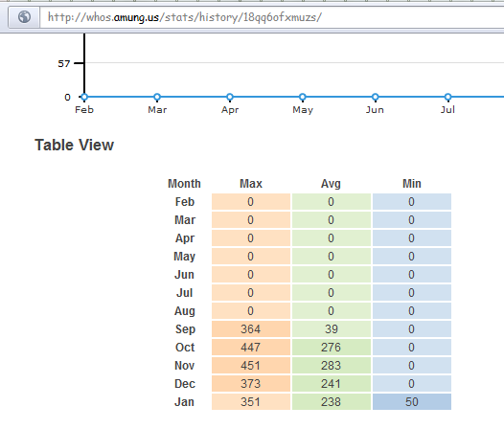
Task: Click the URL address bar field
Action: [271, 17]
